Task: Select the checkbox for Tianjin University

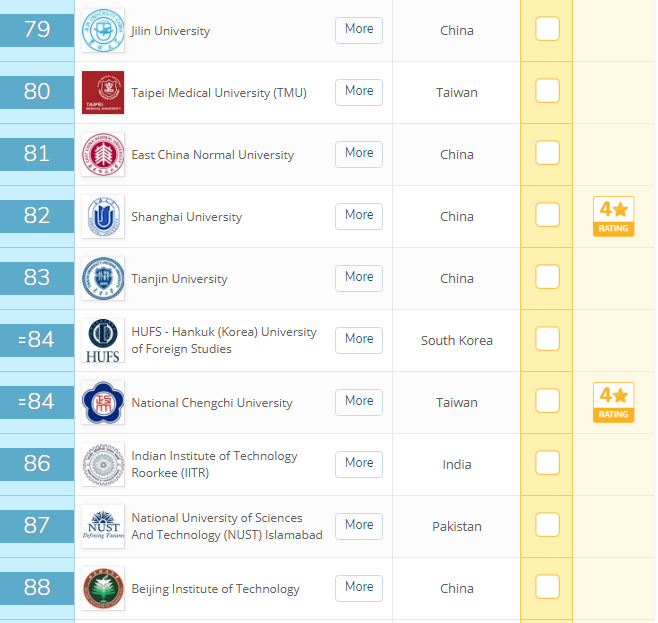Action: tap(547, 278)
